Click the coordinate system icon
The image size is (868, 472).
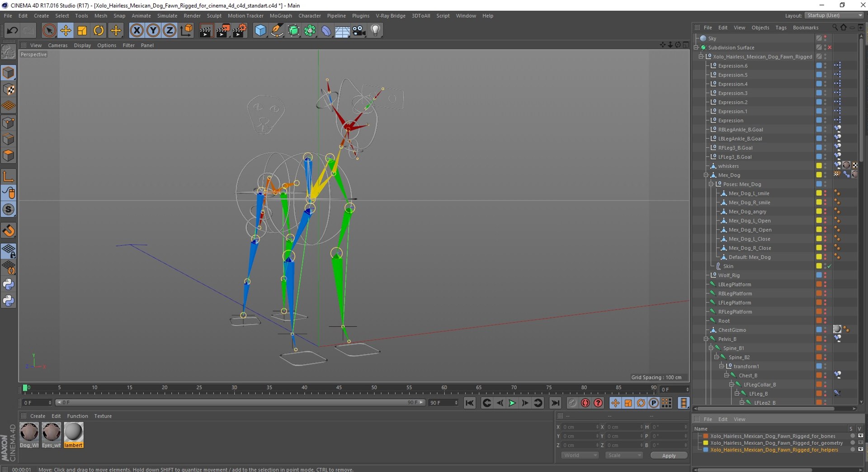coord(186,30)
